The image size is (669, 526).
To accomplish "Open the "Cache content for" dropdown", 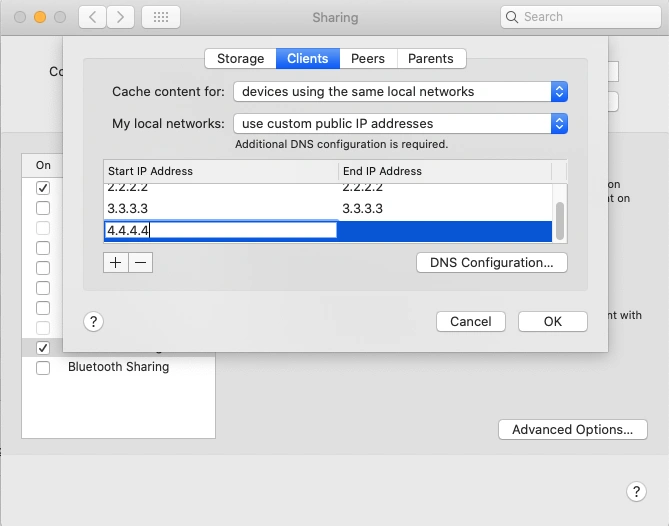I will (400, 91).
